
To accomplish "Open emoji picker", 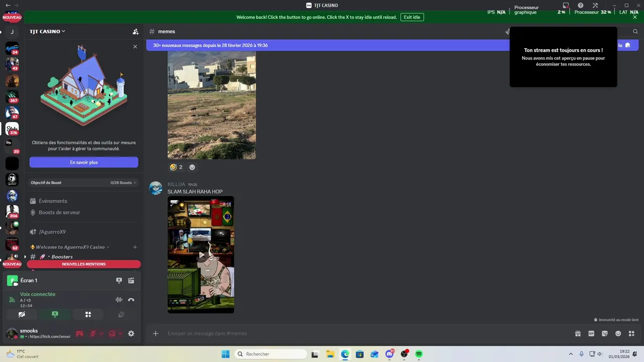I will click(x=618, y=333).
